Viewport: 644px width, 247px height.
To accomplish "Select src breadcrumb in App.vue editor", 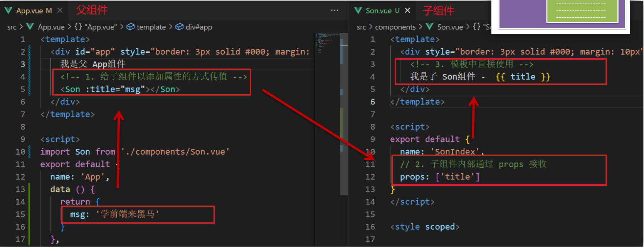I will tap(12, 27).
